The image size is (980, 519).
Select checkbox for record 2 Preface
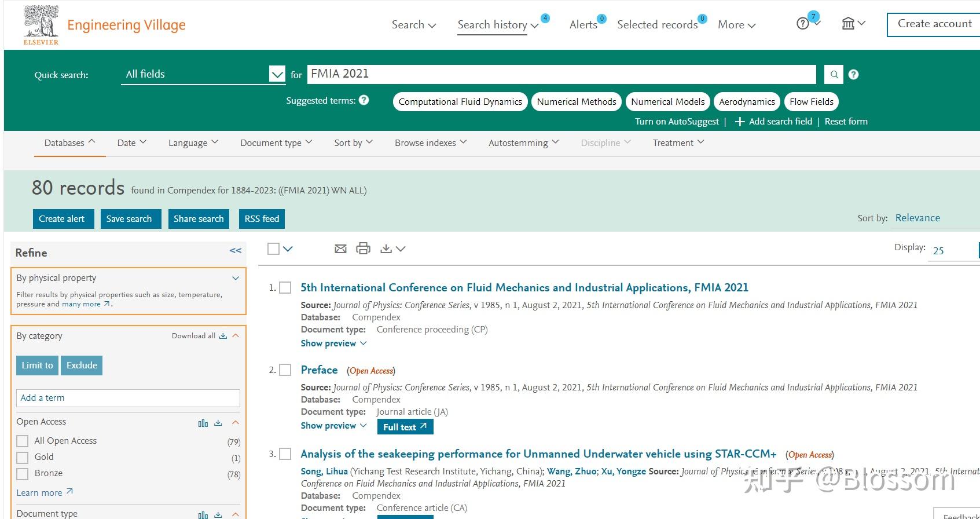(x=285, y=370)
